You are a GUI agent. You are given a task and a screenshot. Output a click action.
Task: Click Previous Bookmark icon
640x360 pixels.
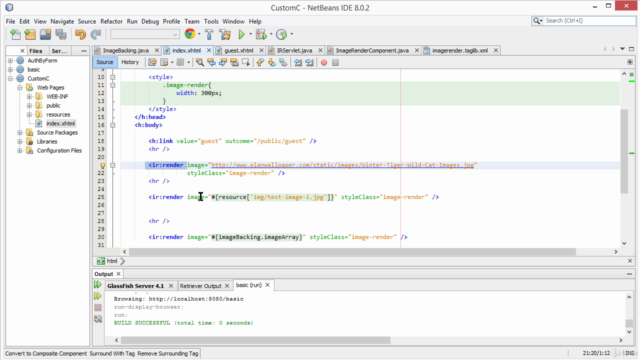pyautogui.click(x=260, y=62)
